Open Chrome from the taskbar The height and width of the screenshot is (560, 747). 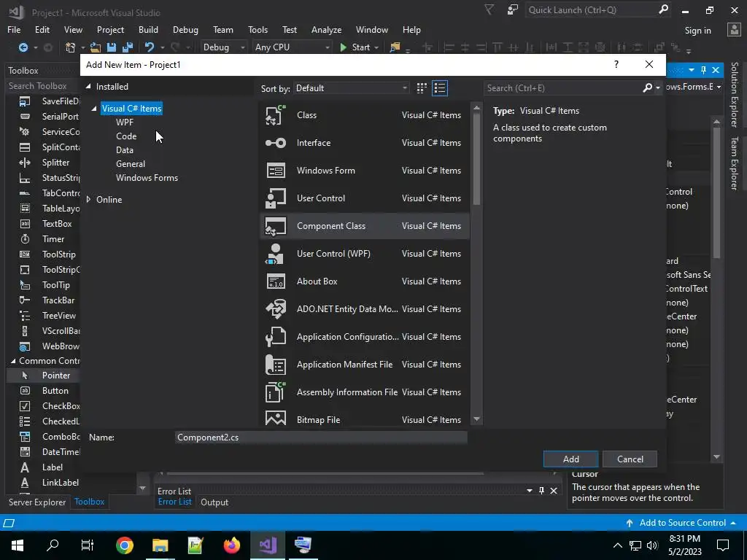click(x=124, y=545)
